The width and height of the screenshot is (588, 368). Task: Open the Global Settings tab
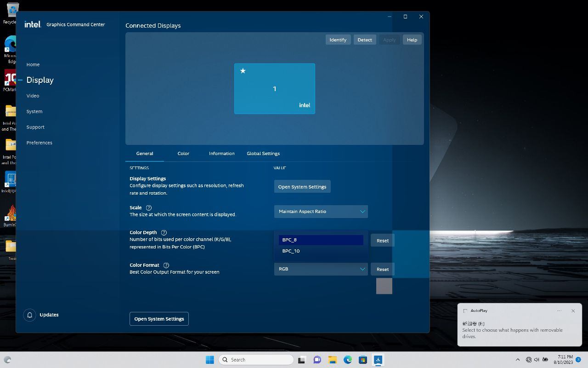pos(263,154)
